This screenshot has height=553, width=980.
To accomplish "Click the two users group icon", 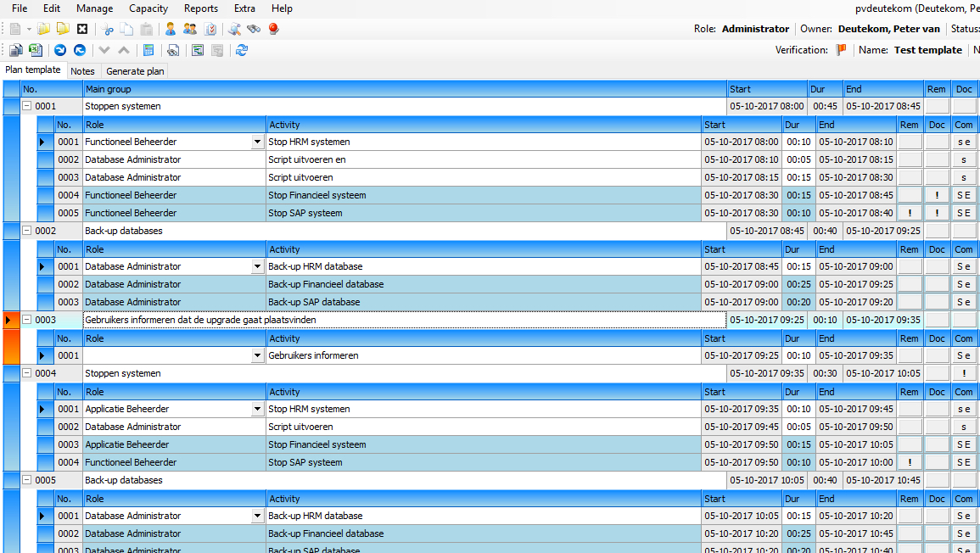I will click(190, 29).
